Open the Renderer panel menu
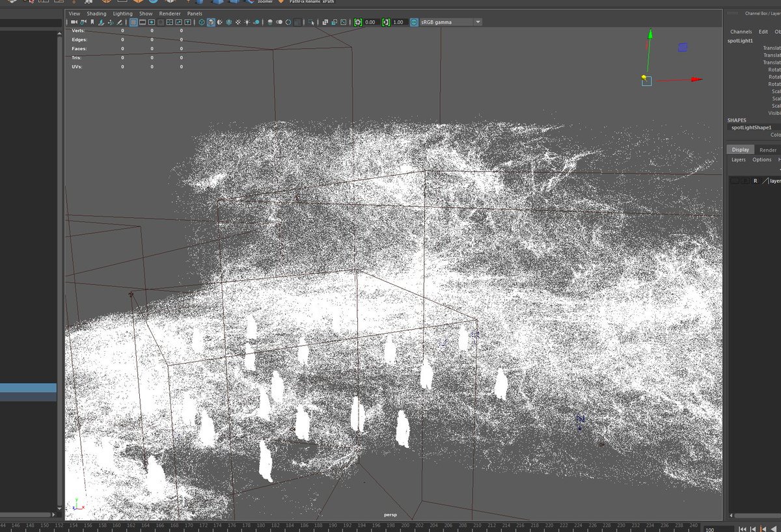781x532 pixels. 170,13
